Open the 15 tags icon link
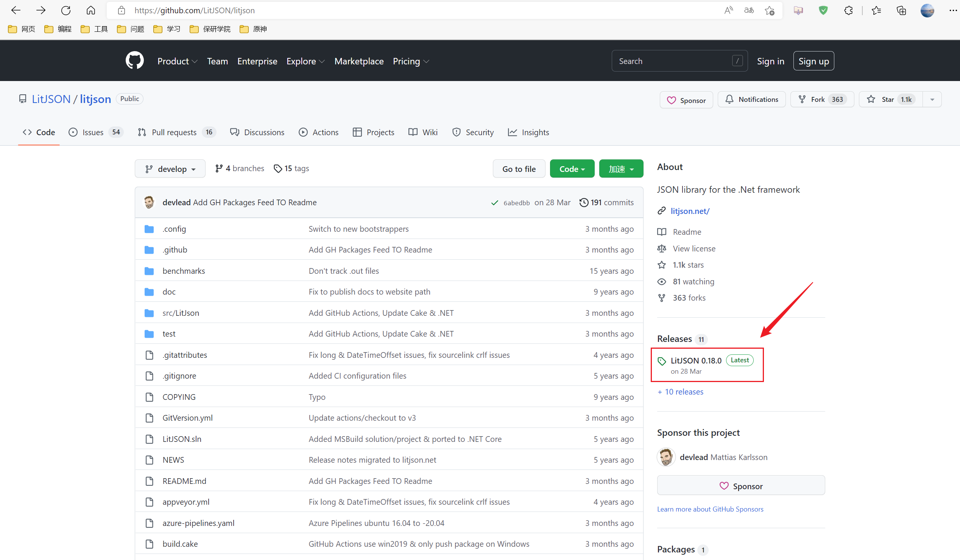Viewport: 960px width, 560px height. click(x=278, y=168)
